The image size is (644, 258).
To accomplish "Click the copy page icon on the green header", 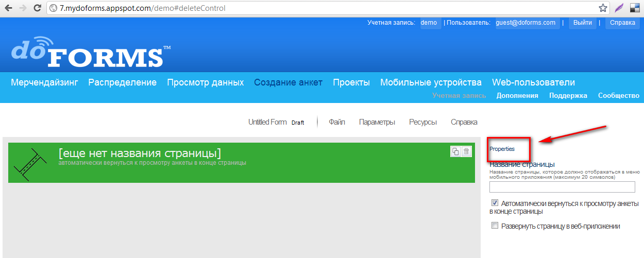I will [x=455, y=151].
